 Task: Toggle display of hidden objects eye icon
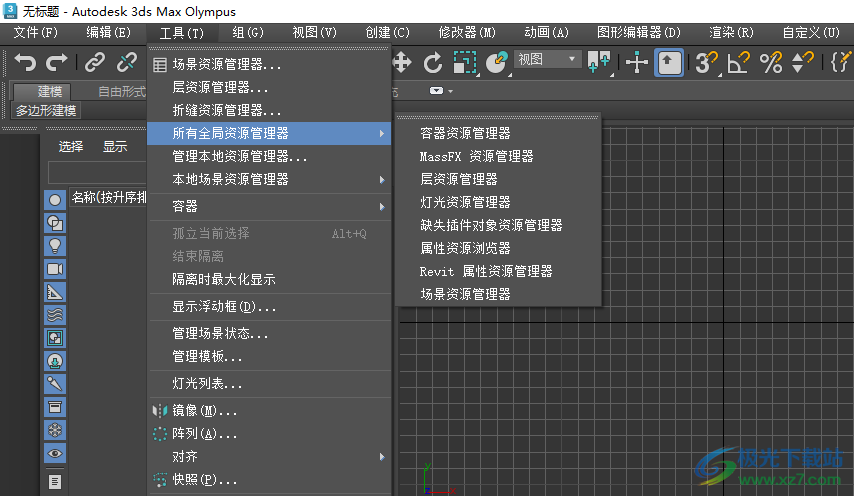coord(55,453)
